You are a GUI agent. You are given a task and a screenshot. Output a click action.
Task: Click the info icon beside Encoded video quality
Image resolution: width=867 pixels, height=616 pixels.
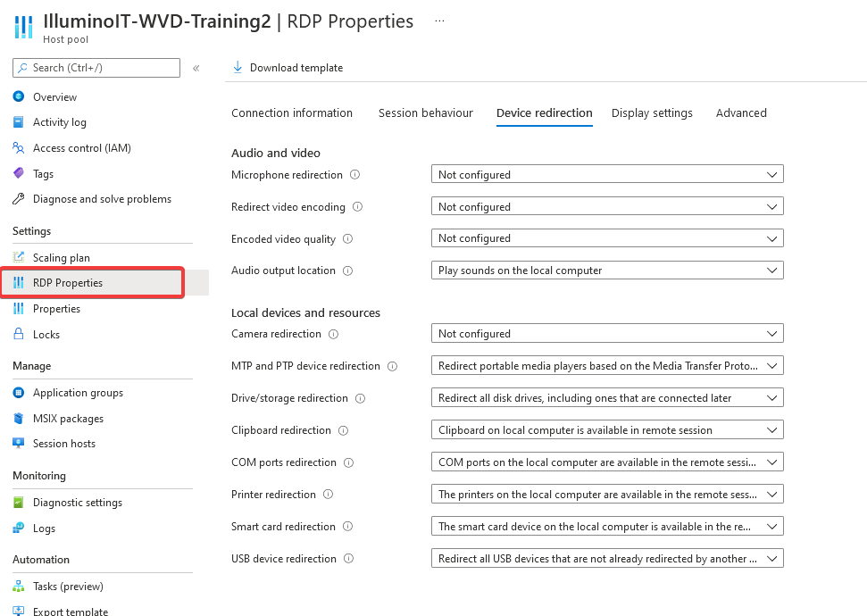click(x=348, y=239)
